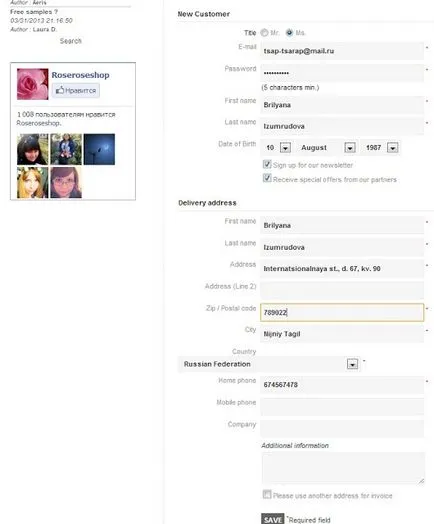The height and width of the screenshot is (524, 434).
Task: Toggle Receive special offers from partners checkbox
Action: coord(267,178)
